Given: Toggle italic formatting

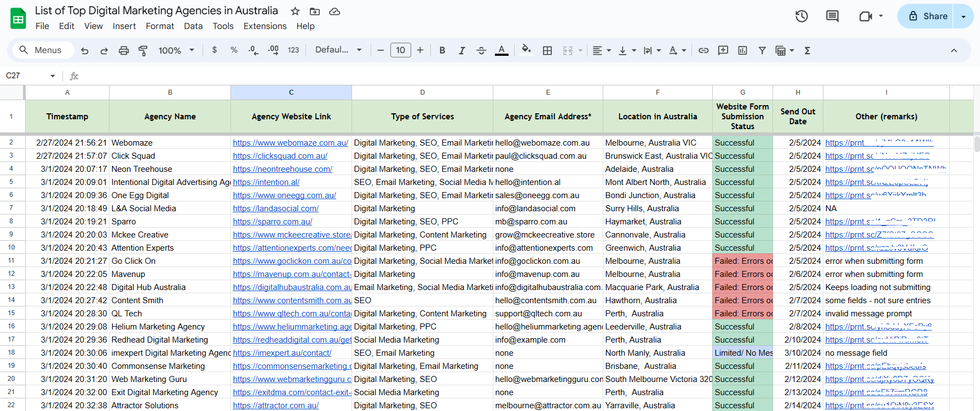Looking at the screenshot, I should (462, 50).
